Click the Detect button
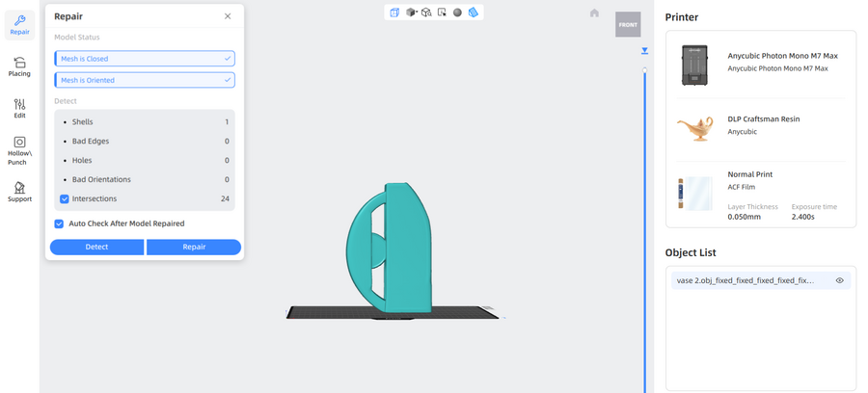 tap(96, 248)
